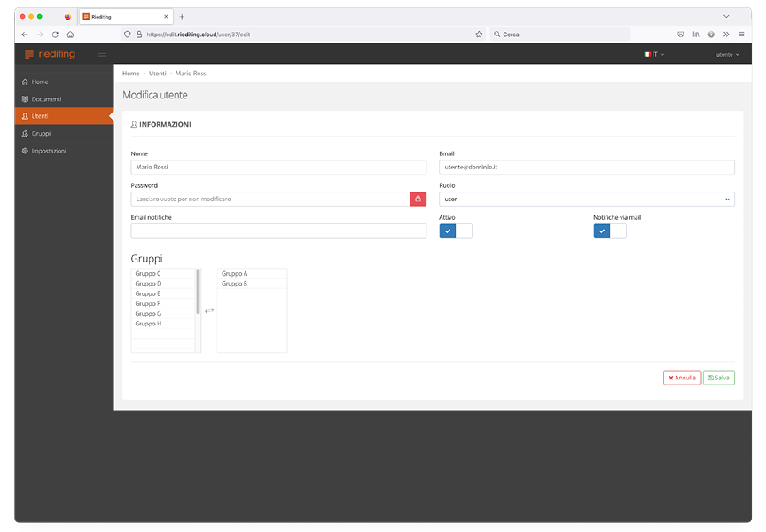Toggle the Notifiche via mail switch
766x532 pixels.
(610, 231)
